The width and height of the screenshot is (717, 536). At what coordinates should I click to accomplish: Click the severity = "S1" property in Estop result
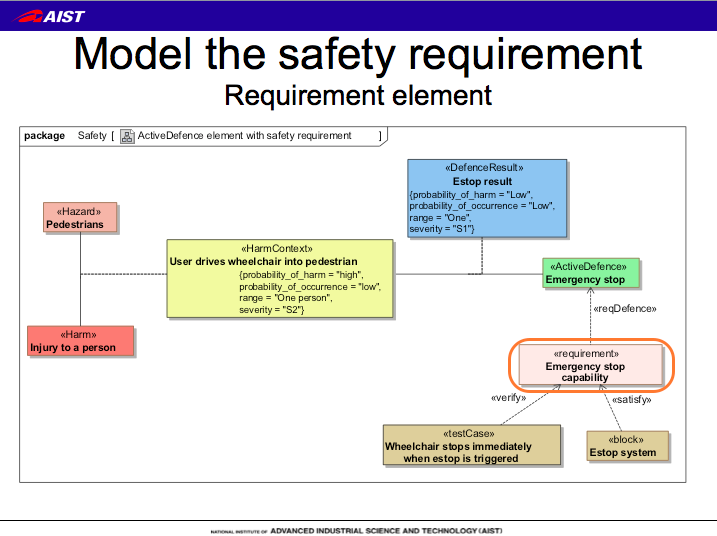point(441,229)
